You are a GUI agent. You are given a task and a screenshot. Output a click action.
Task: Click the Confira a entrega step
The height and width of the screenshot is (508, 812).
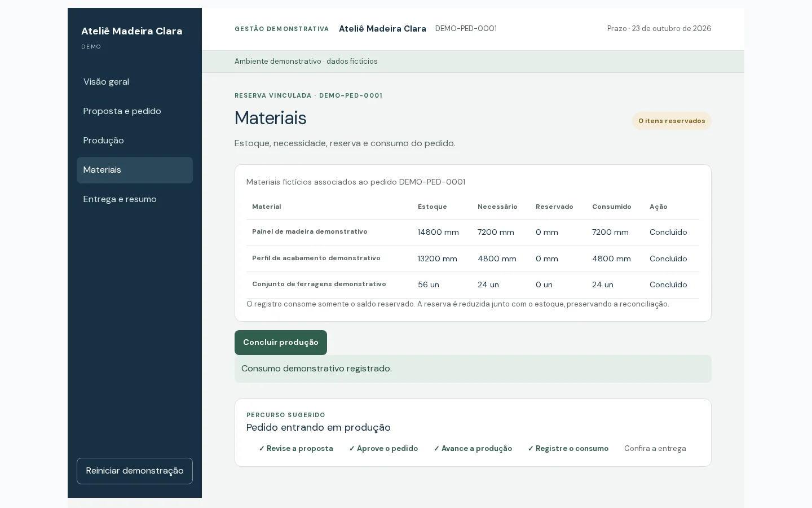coord(655,449)
